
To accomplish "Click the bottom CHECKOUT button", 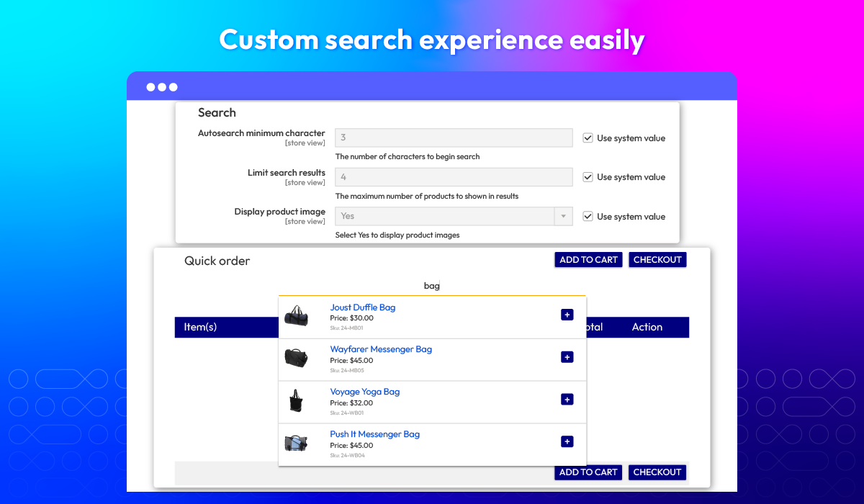I will (657, 472).
